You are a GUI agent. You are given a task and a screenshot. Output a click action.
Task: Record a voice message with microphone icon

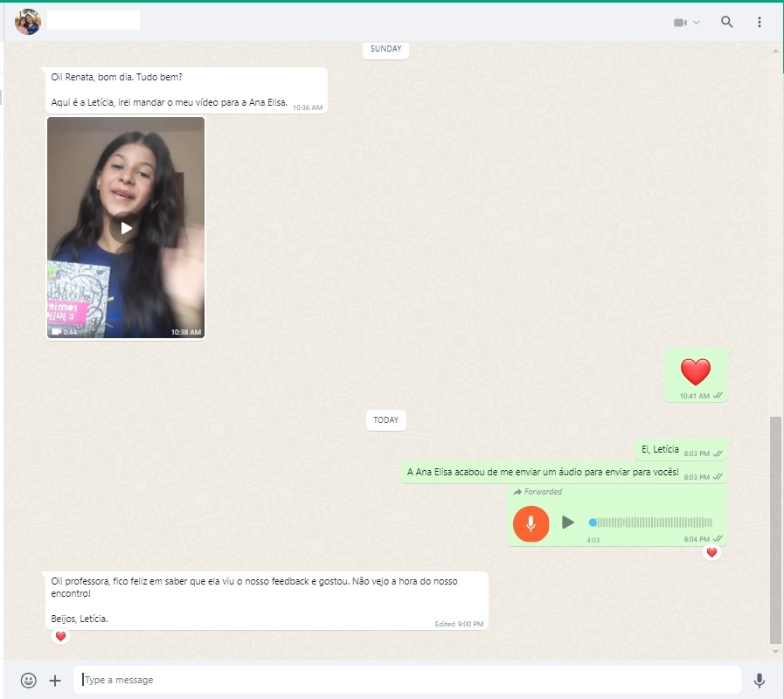tap(759, 680)
